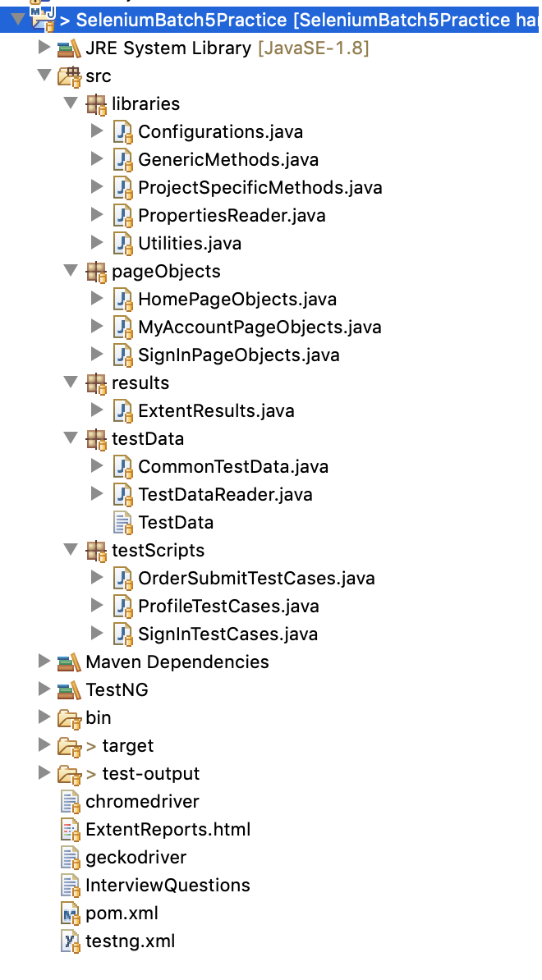Expand the TestNG library node
542x980 pixels.
44,690
